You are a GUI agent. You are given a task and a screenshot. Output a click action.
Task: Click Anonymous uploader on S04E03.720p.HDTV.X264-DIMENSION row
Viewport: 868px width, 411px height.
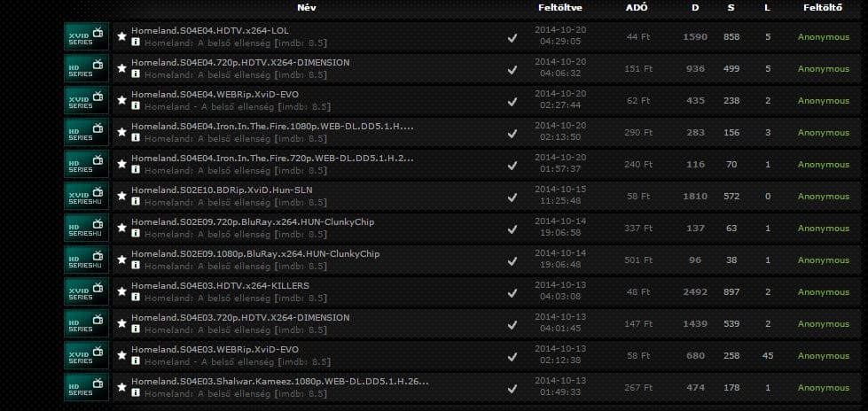point(823,324)
